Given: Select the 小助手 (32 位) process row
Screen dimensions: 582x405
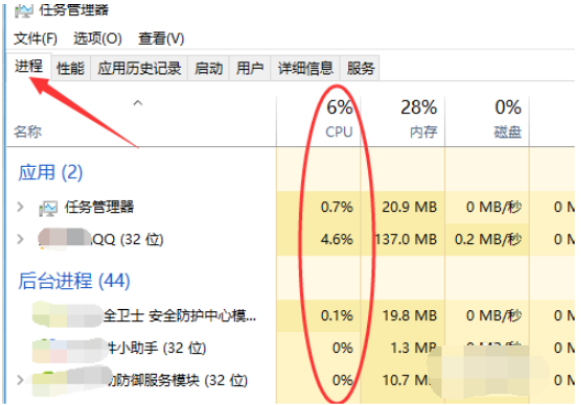Looking at the screenshot, I should pos(291,348).
